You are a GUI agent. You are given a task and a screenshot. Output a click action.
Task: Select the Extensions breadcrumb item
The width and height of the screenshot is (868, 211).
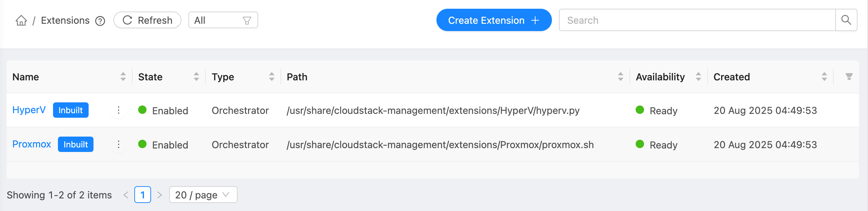(65, 20)
